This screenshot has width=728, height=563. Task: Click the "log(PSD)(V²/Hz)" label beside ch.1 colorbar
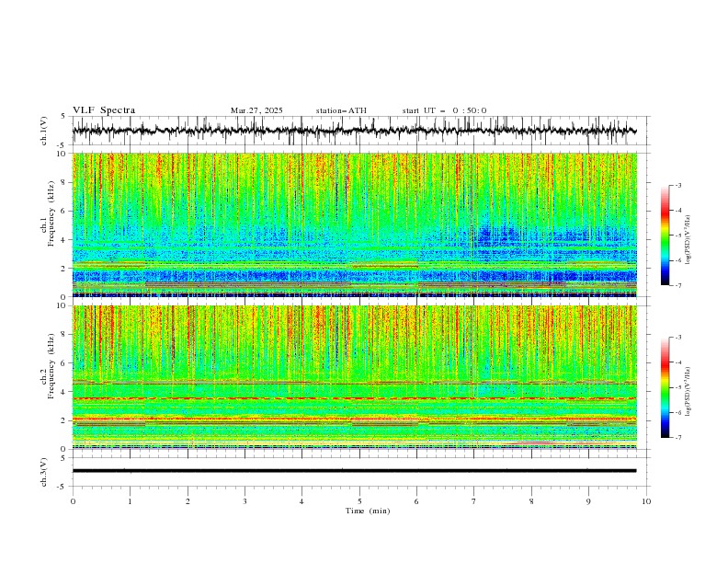(x=688, y=240)
